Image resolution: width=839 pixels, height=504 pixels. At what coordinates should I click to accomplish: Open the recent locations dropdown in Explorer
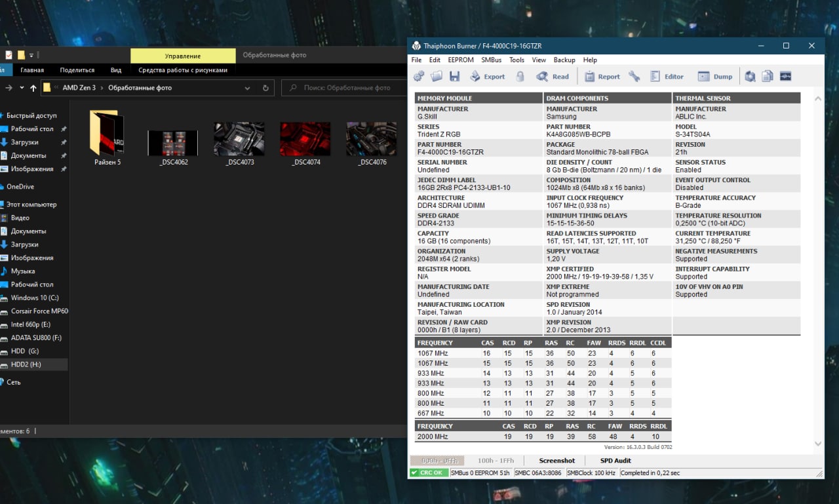(x=22, y=88)
